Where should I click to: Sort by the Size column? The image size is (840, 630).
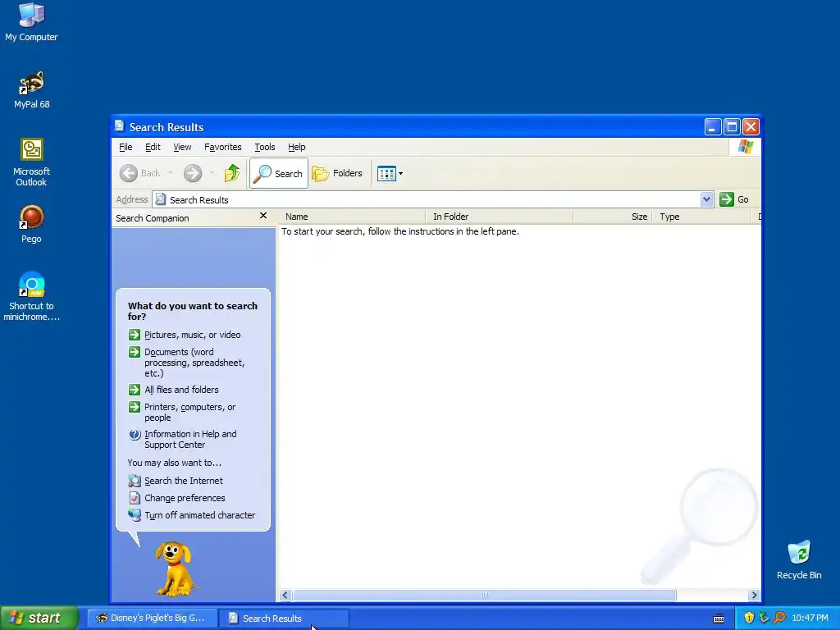(612, 217)
